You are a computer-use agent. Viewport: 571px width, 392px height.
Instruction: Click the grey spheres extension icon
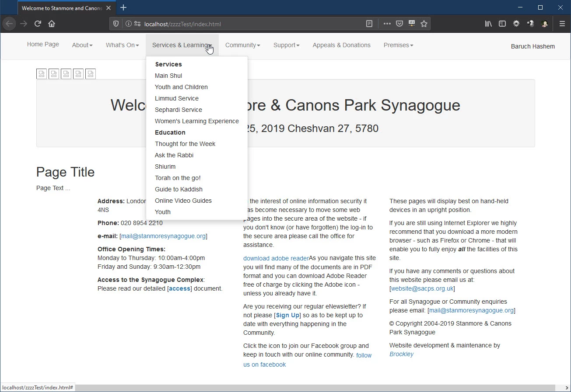(530, 24)
